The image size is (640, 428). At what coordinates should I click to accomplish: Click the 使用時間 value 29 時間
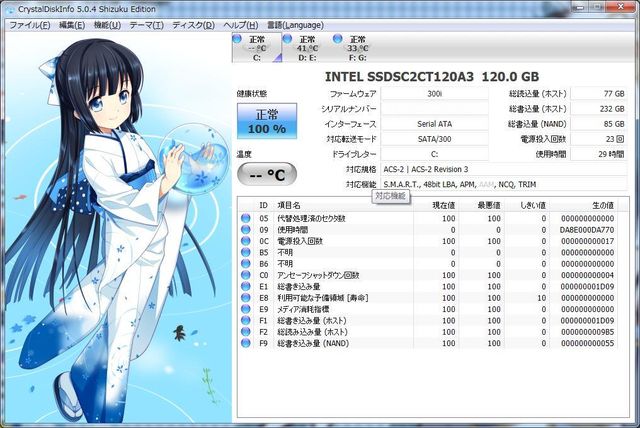tap(599, 154)
